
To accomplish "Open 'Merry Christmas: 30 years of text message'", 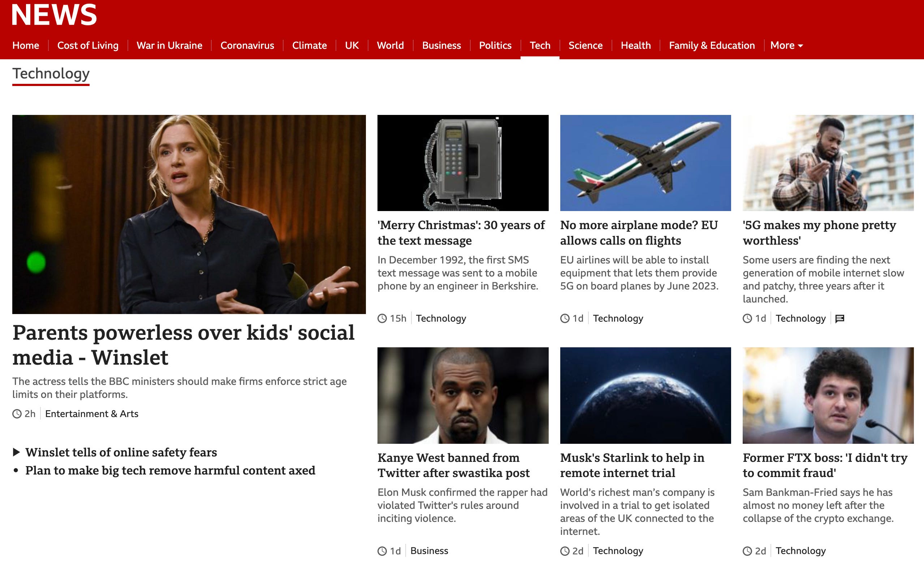I will (461, 233).
